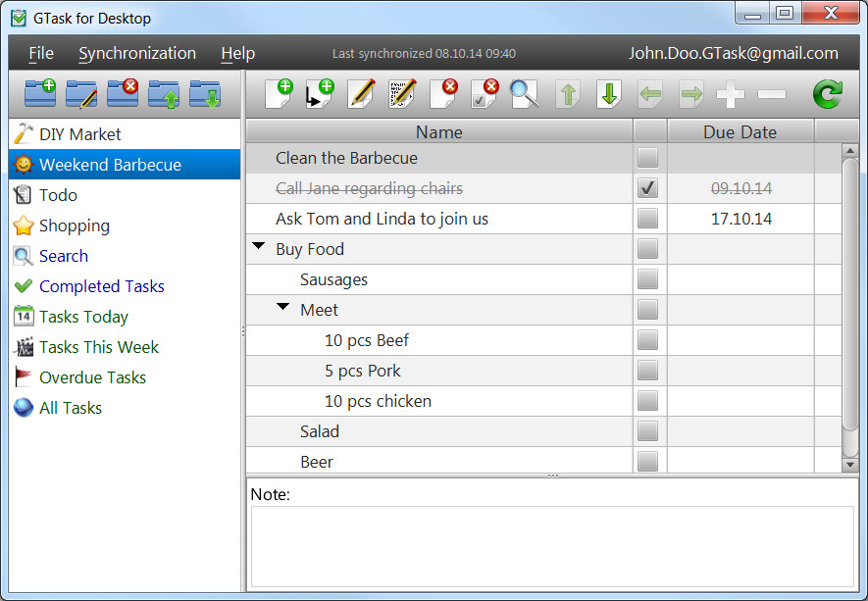The height and width of the screenshot is (601, 868).
Task: Select the 09.10.14 due date cell
Action: [740, 188]
